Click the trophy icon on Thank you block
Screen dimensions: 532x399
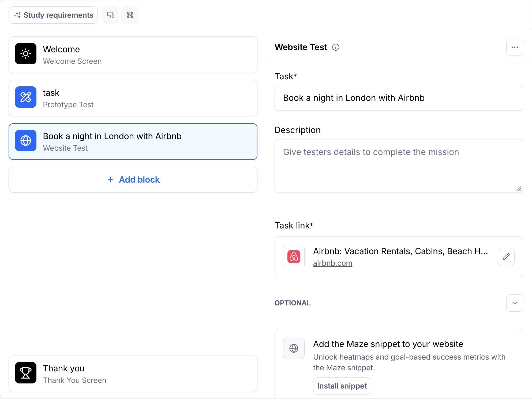pyautogui.click(x=26, y=373)
